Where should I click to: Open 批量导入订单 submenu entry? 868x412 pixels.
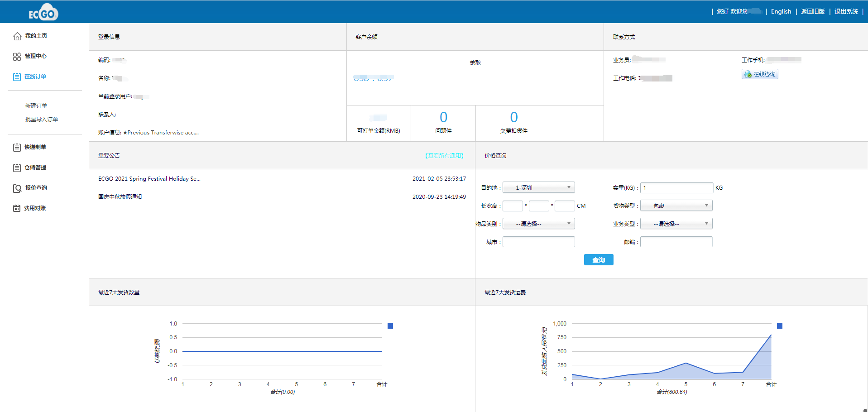[x=42, y=120]
